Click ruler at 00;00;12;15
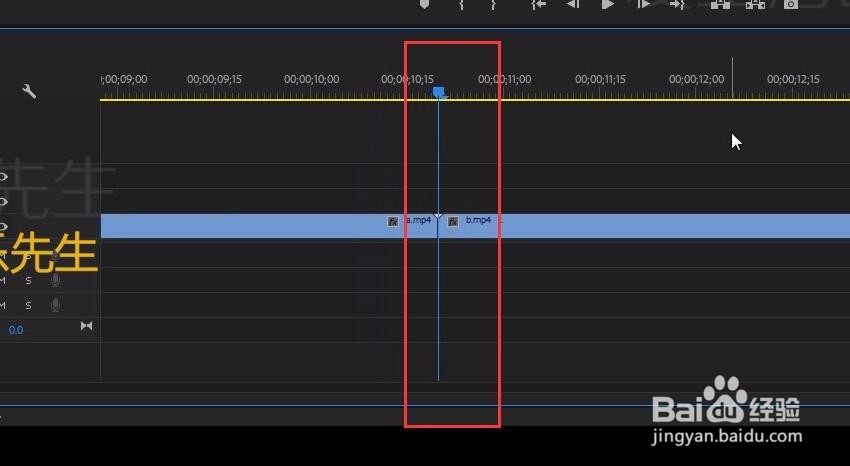The image size is (850, 466). pyautogui.click(x=793, y=80)
